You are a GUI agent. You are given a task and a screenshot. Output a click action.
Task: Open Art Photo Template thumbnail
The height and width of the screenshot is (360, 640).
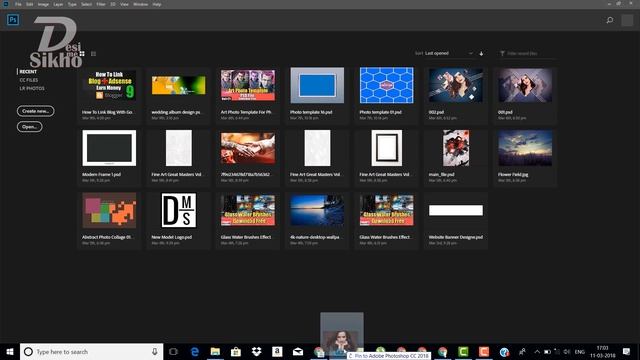pos(248,85)
